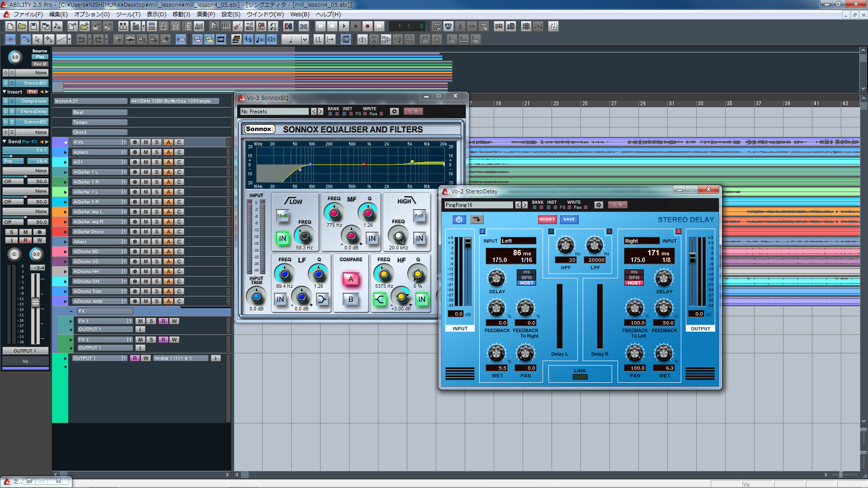Select the shelf shape icon in EQ HF band

coord(380,299)
